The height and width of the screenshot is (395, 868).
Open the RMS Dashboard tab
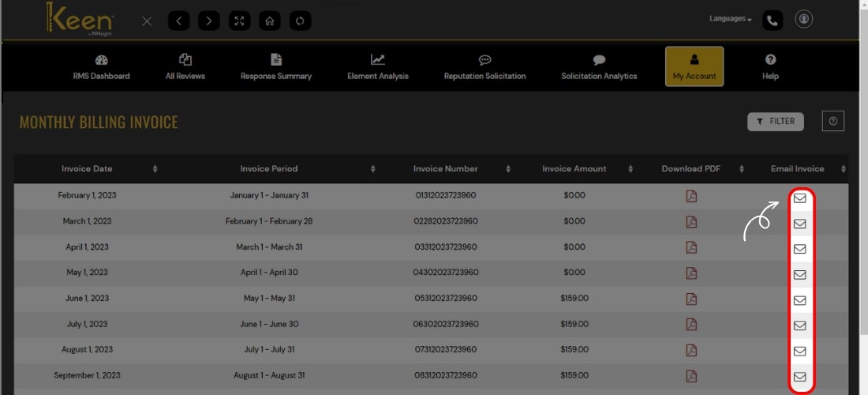[x=101, y=67]
